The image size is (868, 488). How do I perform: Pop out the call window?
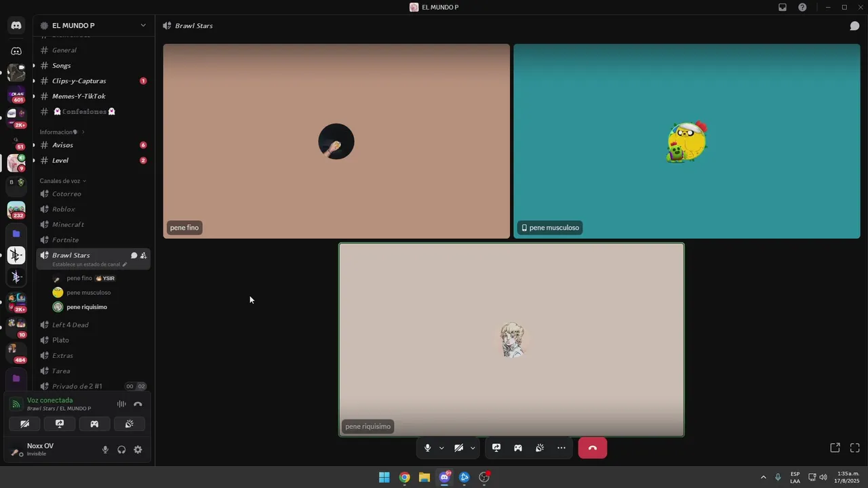coord(835,448)
